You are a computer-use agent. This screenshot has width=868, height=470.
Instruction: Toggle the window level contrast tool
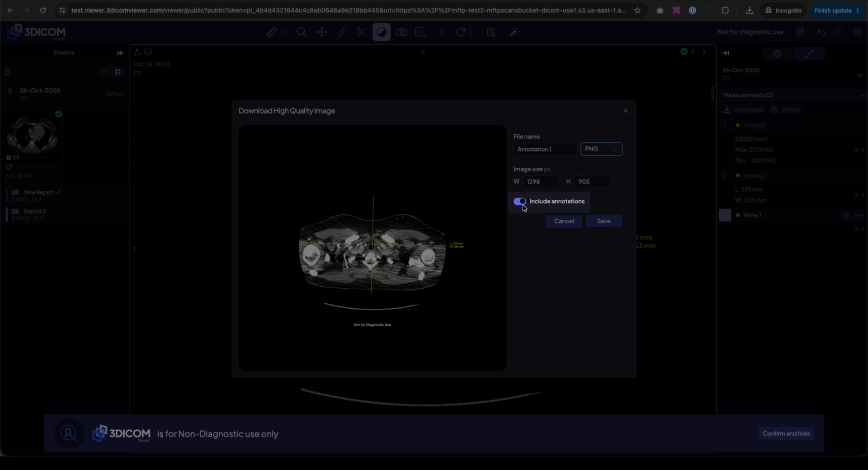(382, 32)
